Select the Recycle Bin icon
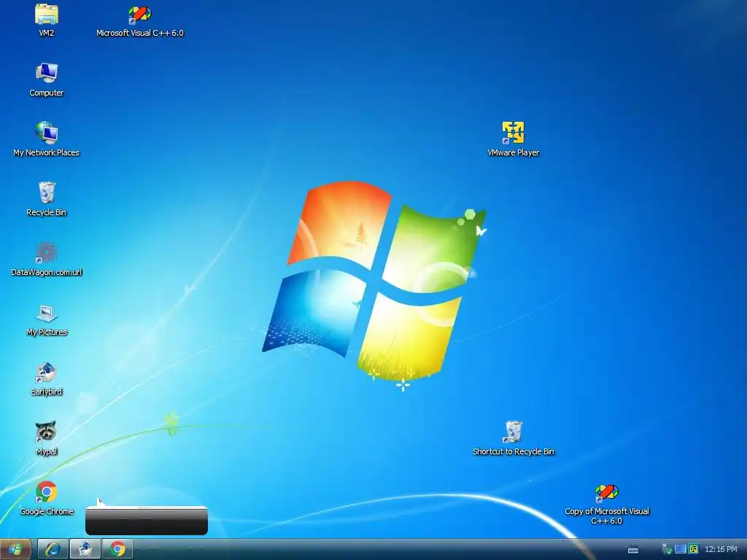The image size is (747, 560). [46, 199]
